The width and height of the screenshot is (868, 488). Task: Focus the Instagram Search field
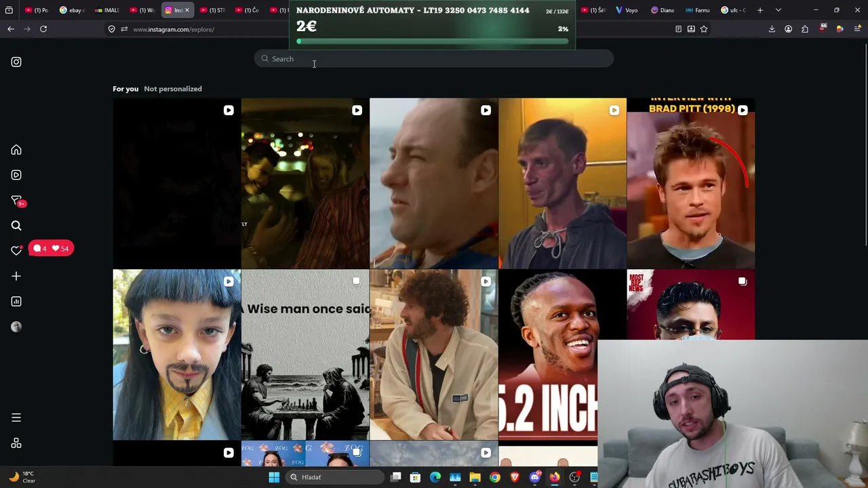[x=434, y=59]
